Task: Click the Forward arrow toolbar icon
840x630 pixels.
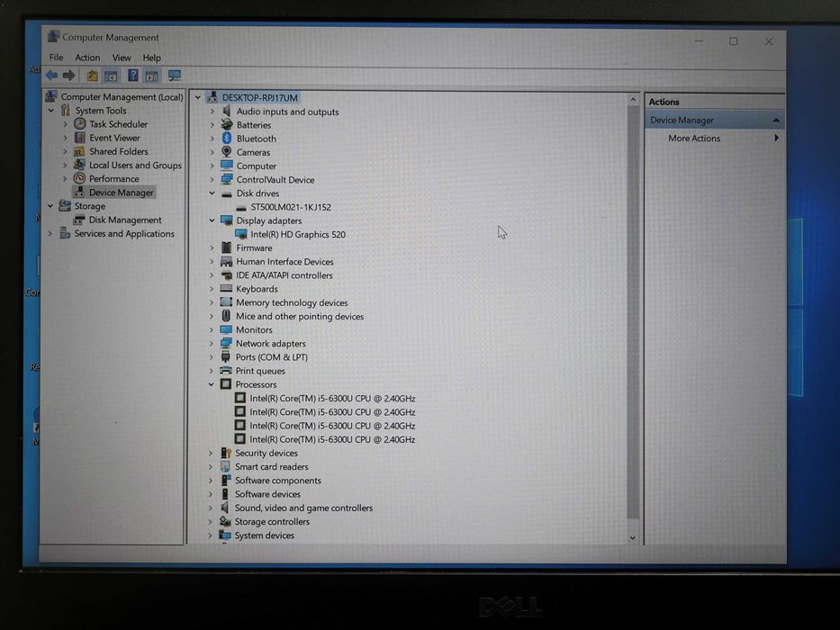Action: click(69, 76)
